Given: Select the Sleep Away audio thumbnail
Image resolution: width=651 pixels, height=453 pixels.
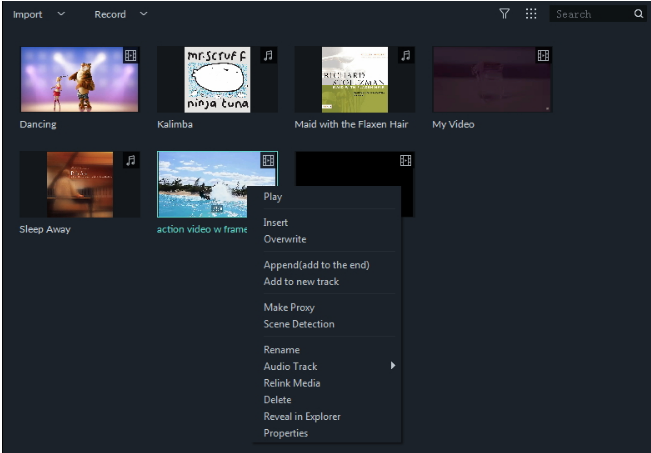Looking at the screenshot, I should [x=80, y=184].
